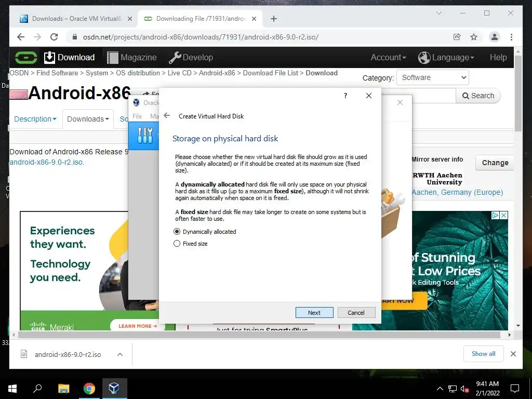Cancel the Create Virtual Hard Disk dialog
Image resolution: width=532 pixels, height=399 pixels.
[356, 312]
